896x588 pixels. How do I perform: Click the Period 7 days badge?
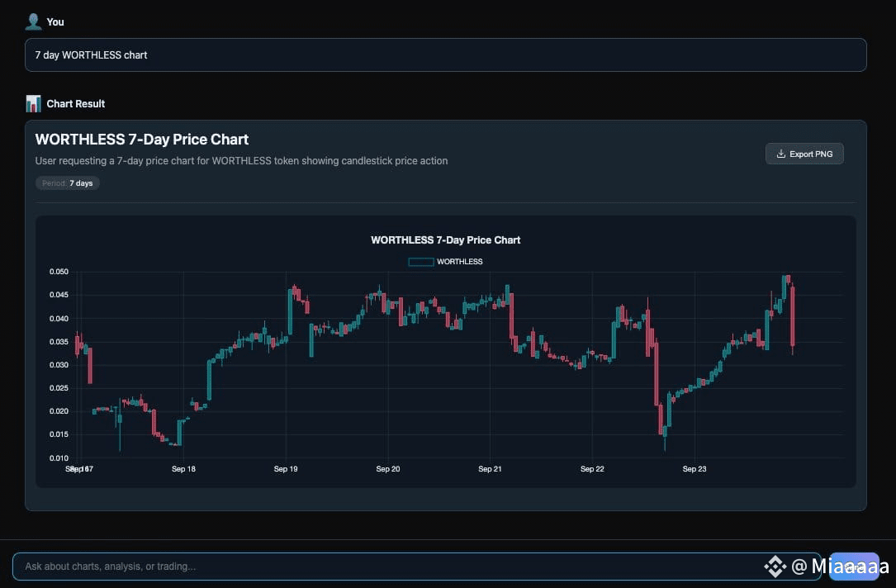coord(68,183)
